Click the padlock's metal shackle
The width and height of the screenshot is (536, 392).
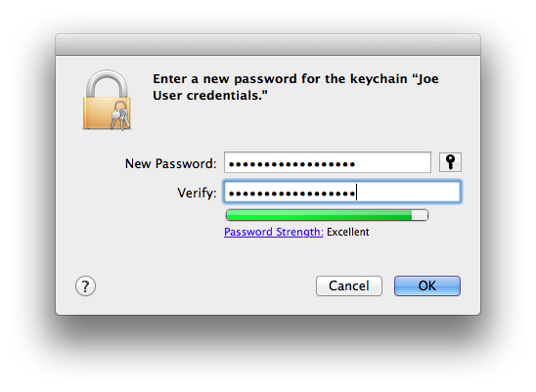coord(107,84)
